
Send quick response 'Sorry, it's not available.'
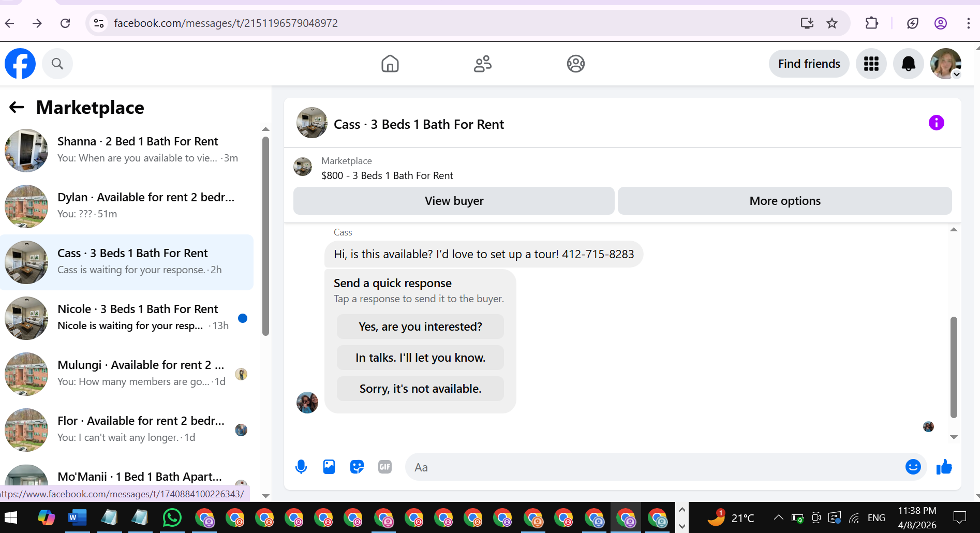point(420,389)
